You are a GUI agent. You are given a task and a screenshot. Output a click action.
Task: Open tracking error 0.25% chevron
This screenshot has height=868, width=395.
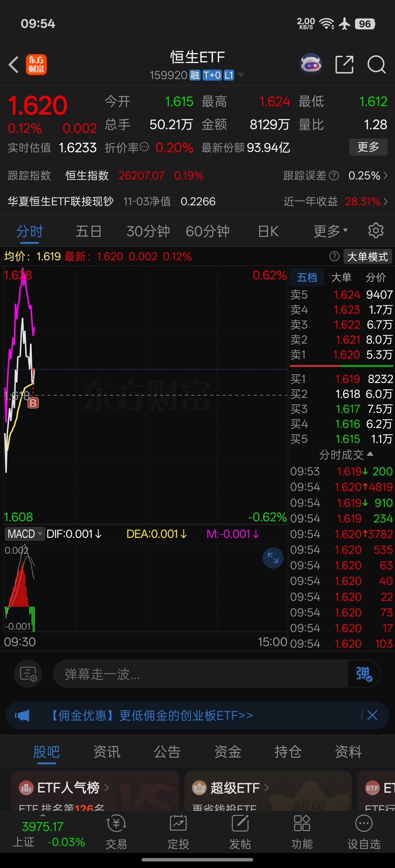point(386,175)
